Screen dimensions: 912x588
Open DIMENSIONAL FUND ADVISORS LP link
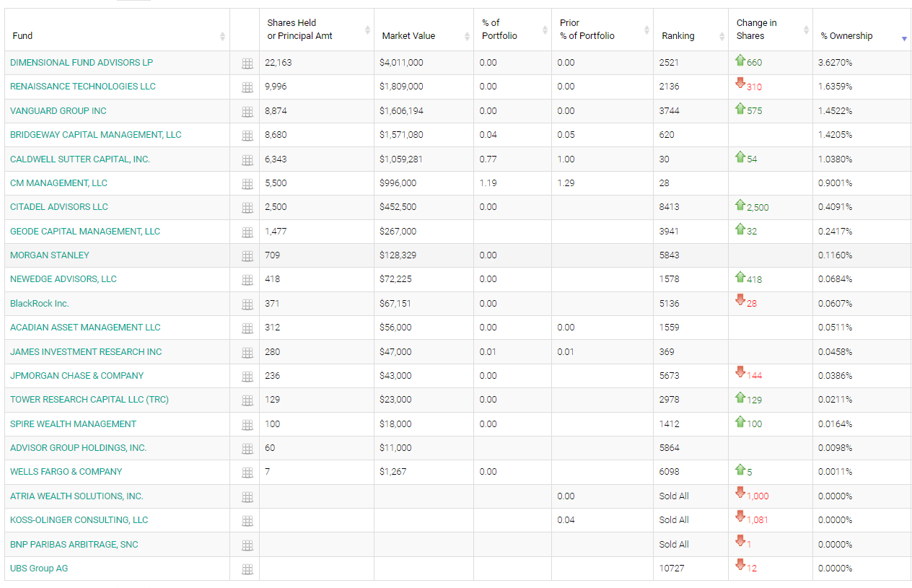tap(82, 63)
